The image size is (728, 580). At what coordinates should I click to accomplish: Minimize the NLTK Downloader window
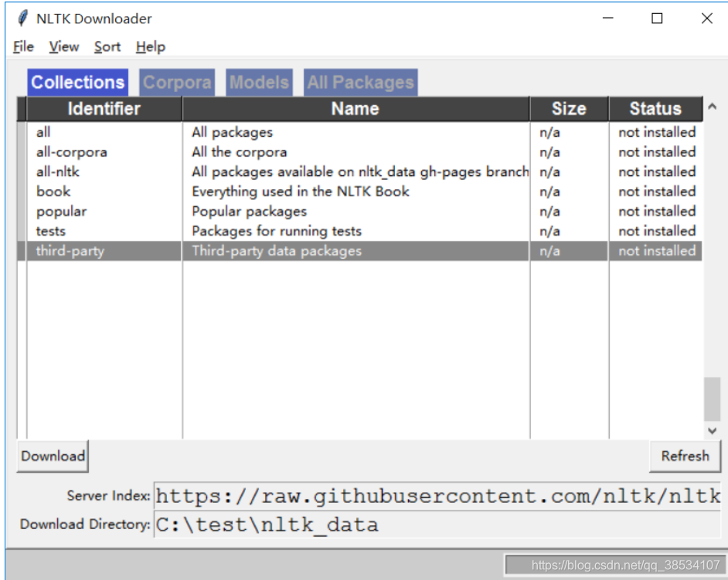(x=607, y=18)
